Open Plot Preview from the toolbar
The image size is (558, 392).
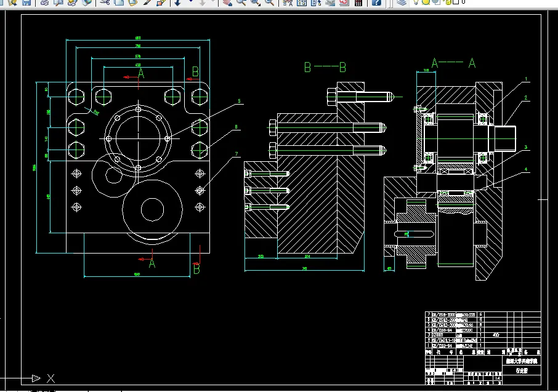click(x=58, y=2)
